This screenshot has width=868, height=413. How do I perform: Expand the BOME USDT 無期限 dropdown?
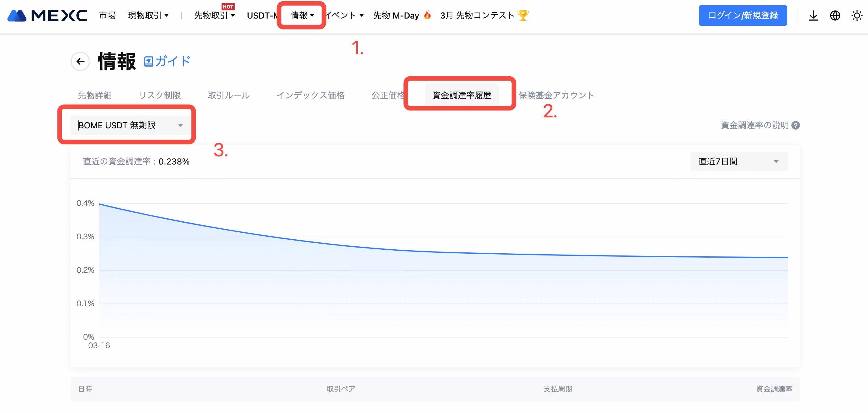(130, 125)
